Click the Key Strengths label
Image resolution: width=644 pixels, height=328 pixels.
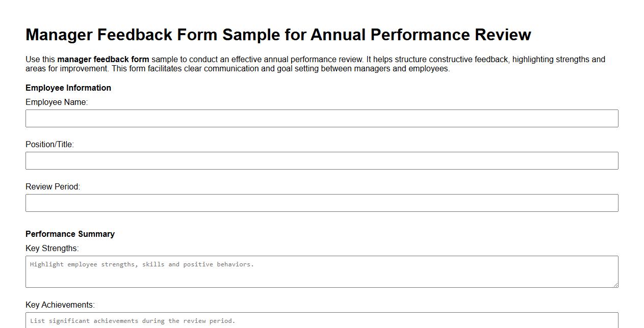(52, 248)
